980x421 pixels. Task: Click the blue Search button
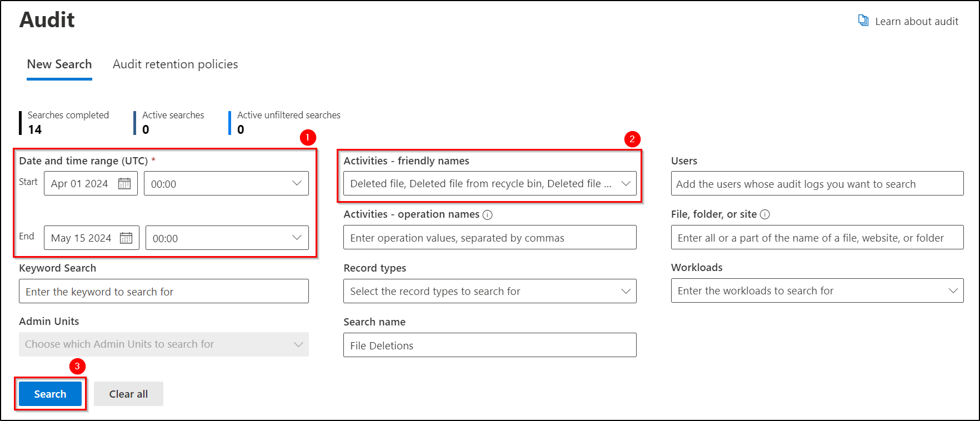coord(50,394)
